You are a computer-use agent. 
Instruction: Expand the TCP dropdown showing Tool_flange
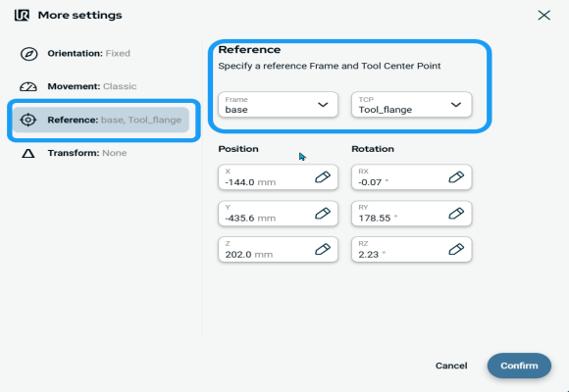click(411, 105)
